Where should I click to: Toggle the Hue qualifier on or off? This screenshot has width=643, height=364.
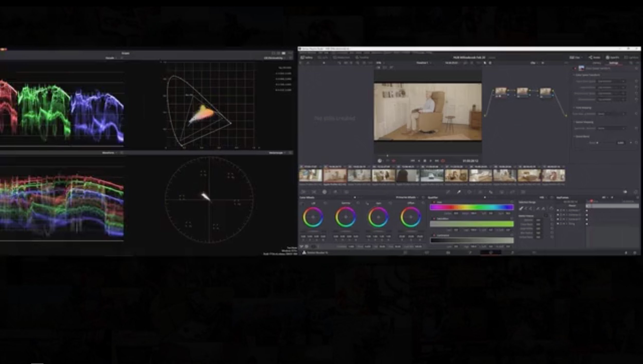click(434, 202)
